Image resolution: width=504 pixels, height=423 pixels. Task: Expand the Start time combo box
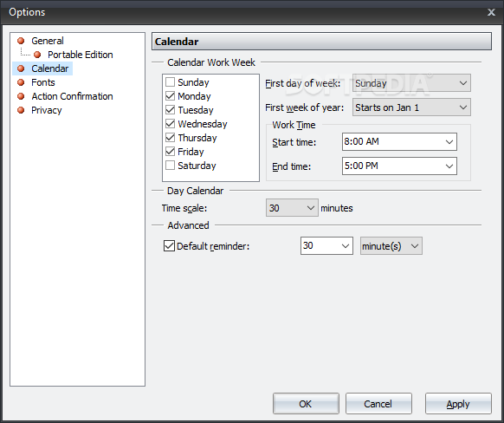pyautogui.click(x=449, y=142)
